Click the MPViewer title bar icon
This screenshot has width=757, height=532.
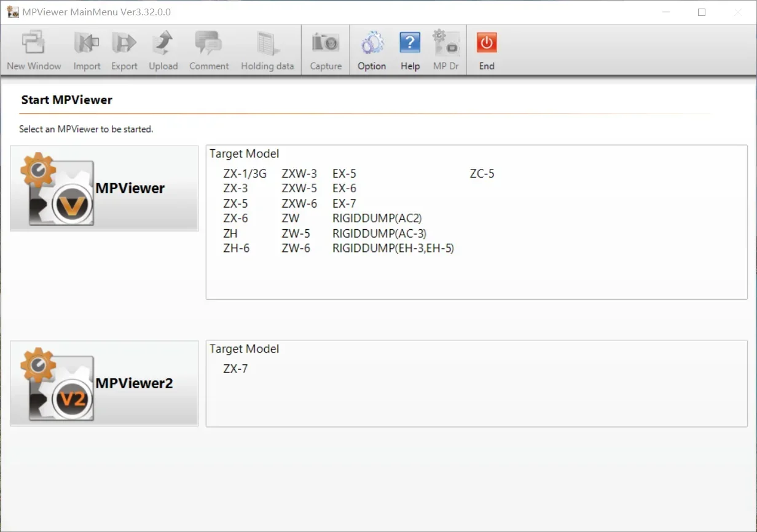(12, 12)
